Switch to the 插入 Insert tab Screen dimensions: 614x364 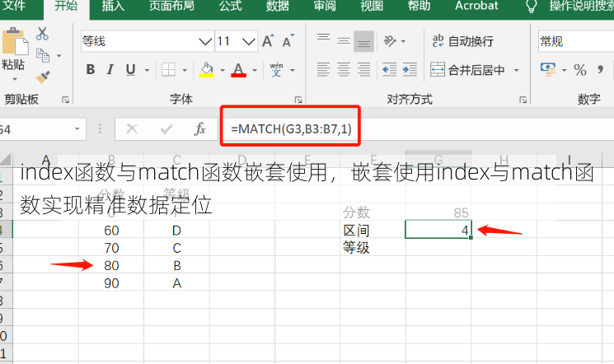coord(113,6)
